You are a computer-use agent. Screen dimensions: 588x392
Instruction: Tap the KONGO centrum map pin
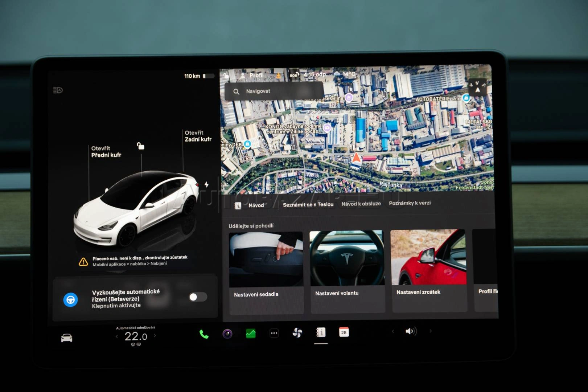327,128
